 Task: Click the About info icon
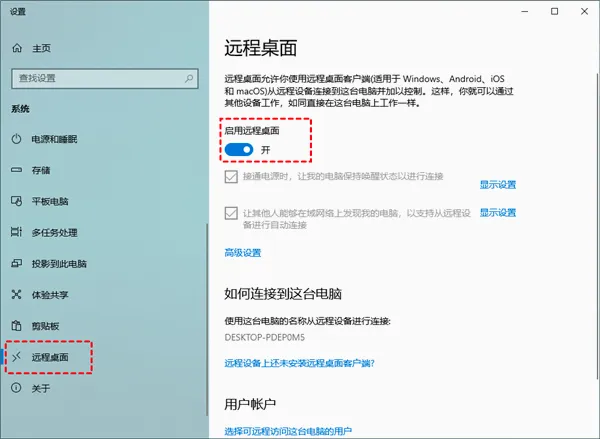coord(16,388)
